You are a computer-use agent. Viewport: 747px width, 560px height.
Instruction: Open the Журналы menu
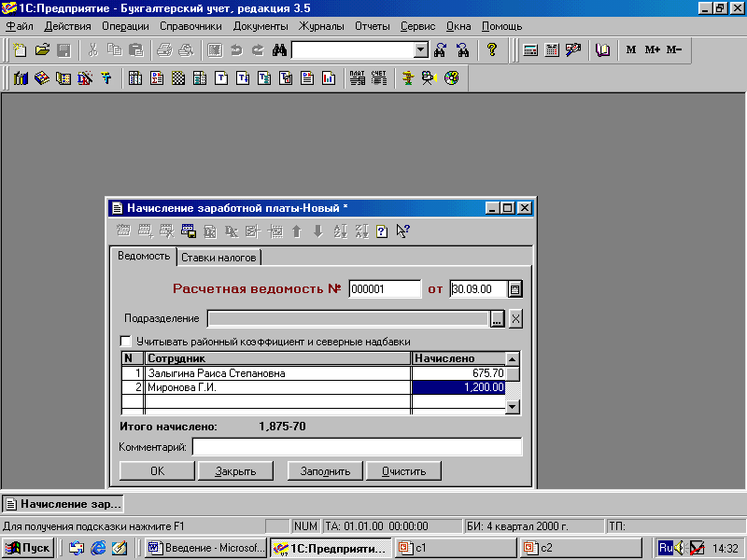(321, 26)
